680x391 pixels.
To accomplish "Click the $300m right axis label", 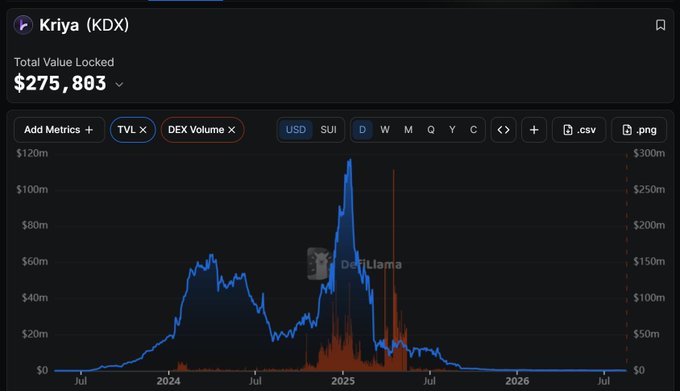I will click(x=649, y=153).
